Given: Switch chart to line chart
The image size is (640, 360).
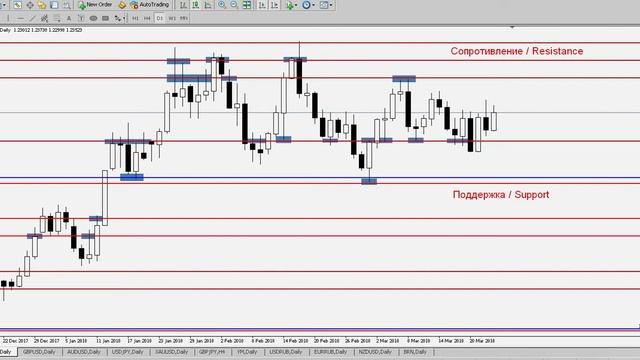Looking at the screenshot, I should pyautogui.click(x=208, y=5).
